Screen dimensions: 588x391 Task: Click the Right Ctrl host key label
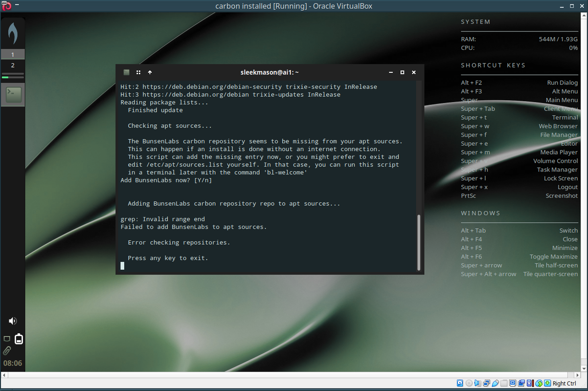coord(565,384)
